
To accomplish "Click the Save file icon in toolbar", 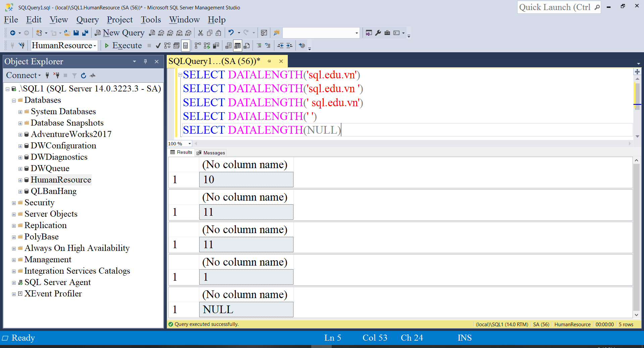I will click(x=76, y=33).
